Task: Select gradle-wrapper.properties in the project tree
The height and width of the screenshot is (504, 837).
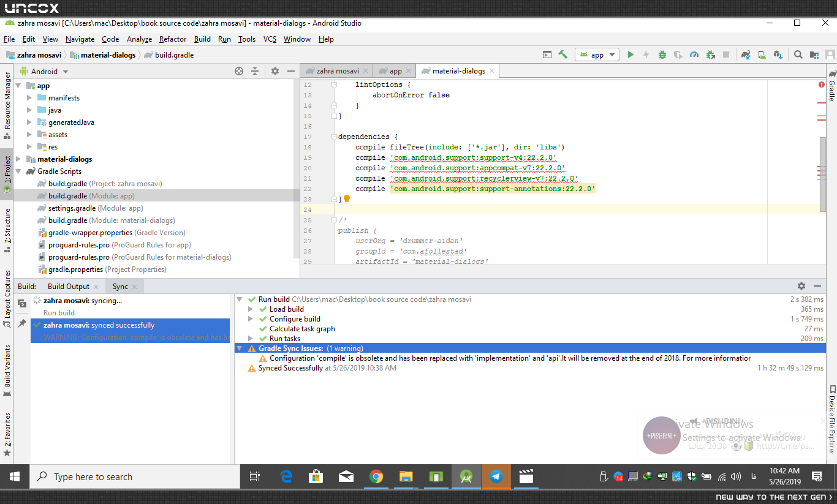Action: tap(112, 233)
